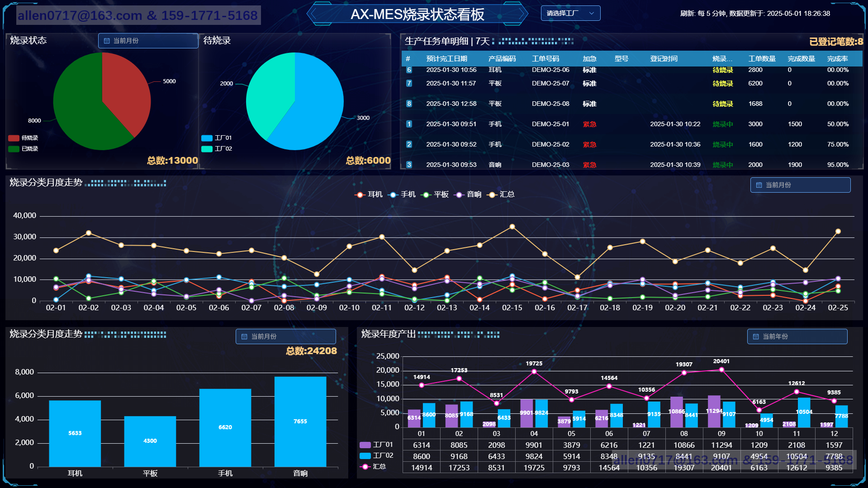Click the 产品编码 column header
Image resolution: width=868 pixels, height=488 pixels.
pyautogui.click(x=502, y=59)
